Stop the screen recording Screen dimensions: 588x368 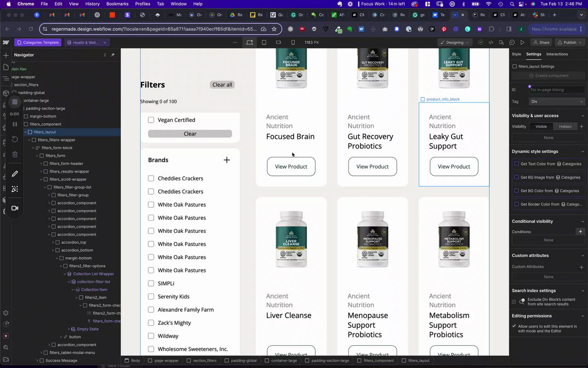(15, 101)
